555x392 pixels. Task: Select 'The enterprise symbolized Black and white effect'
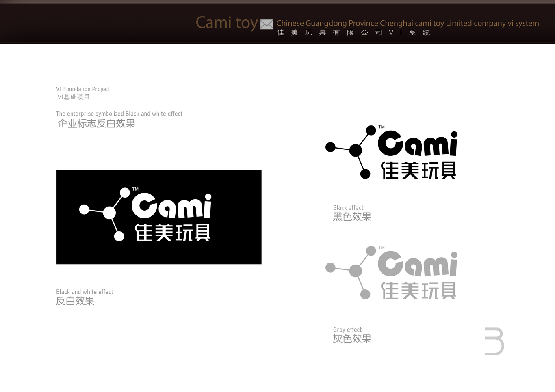point(119,114)
